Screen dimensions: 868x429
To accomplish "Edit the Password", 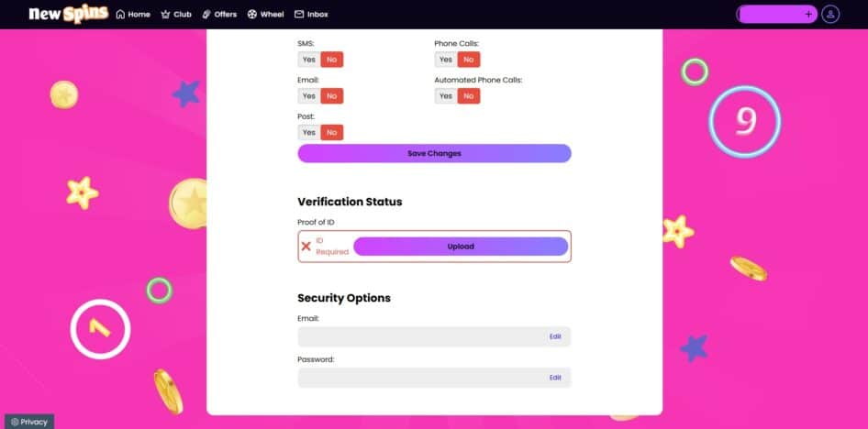I will tap(555, 378).
